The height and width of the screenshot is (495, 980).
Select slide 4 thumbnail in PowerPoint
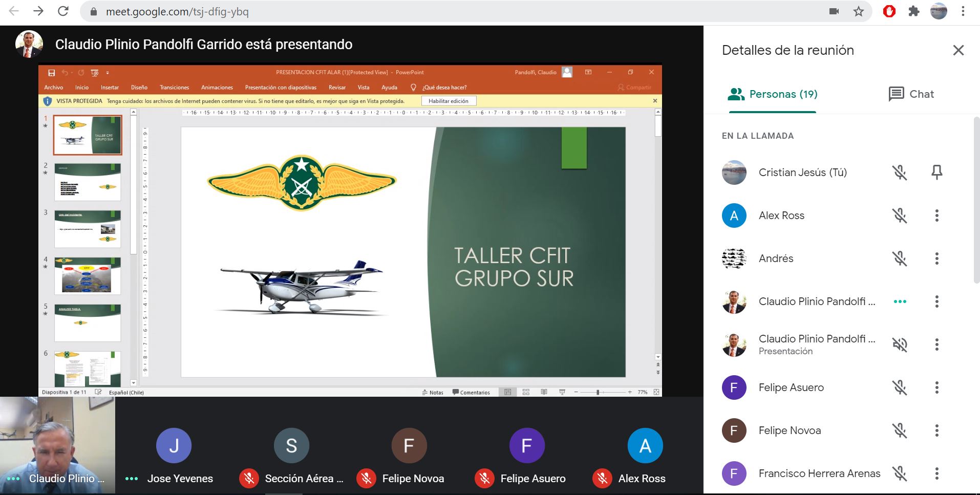[x=88, y=276]
